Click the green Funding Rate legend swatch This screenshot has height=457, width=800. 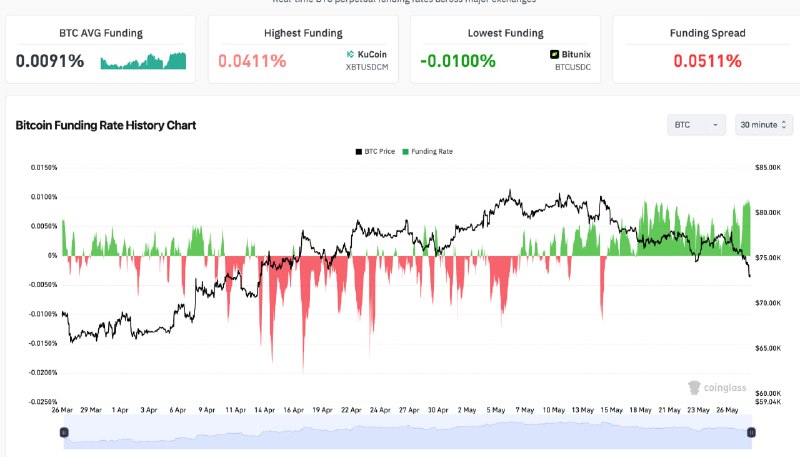click(406, 151)
